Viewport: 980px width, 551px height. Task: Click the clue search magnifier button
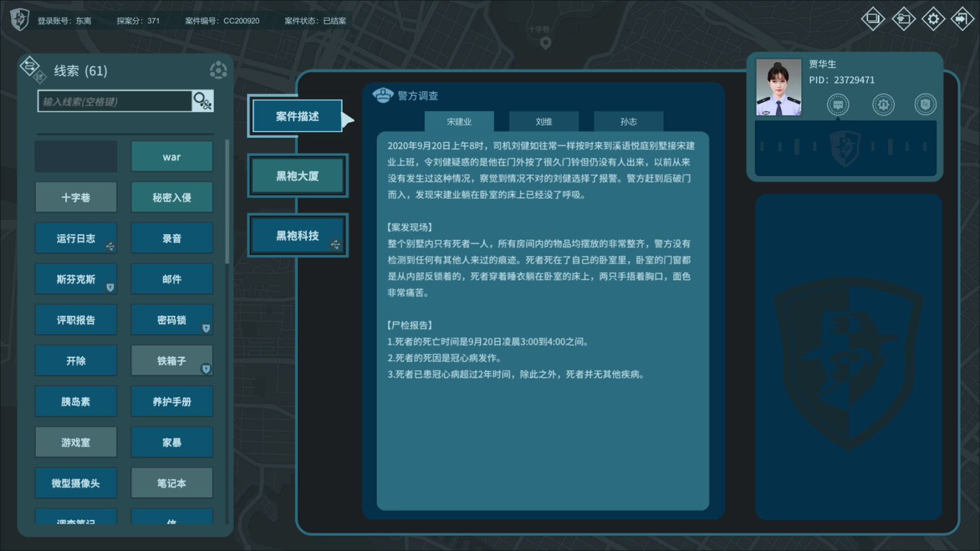click(202, 101)
